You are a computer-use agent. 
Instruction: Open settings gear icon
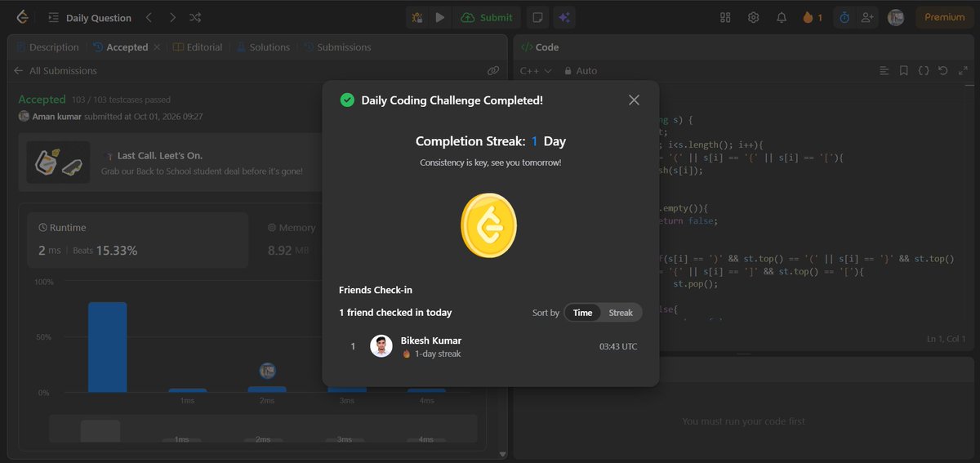pos(753,17)
